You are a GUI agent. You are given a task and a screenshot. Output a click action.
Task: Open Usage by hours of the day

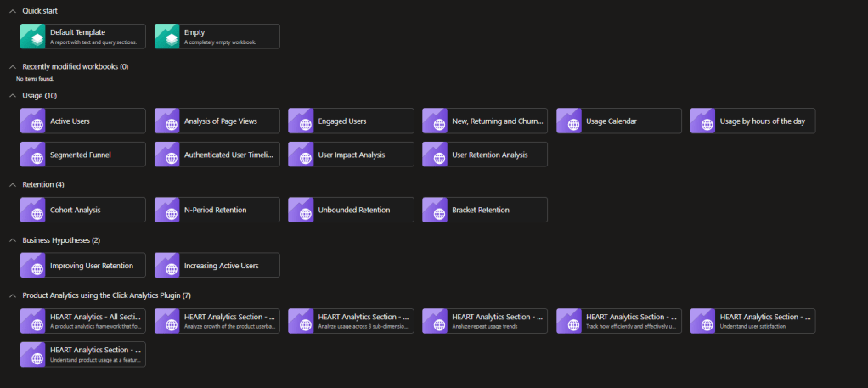pyautogui.click(x=762, y=121)
